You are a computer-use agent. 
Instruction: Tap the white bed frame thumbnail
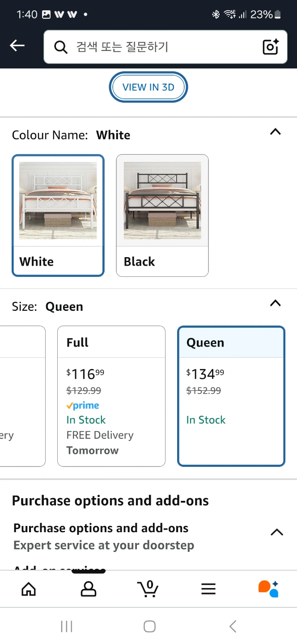click(58, 200)
